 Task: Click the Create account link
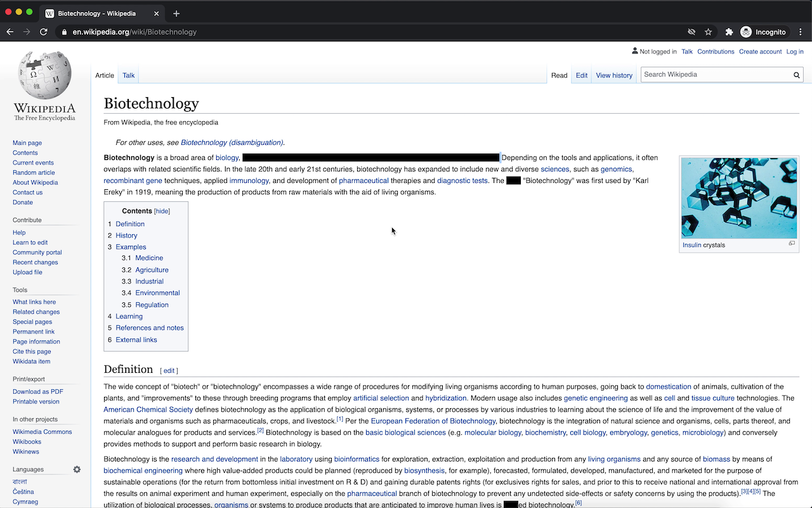[x=760, y=51]
